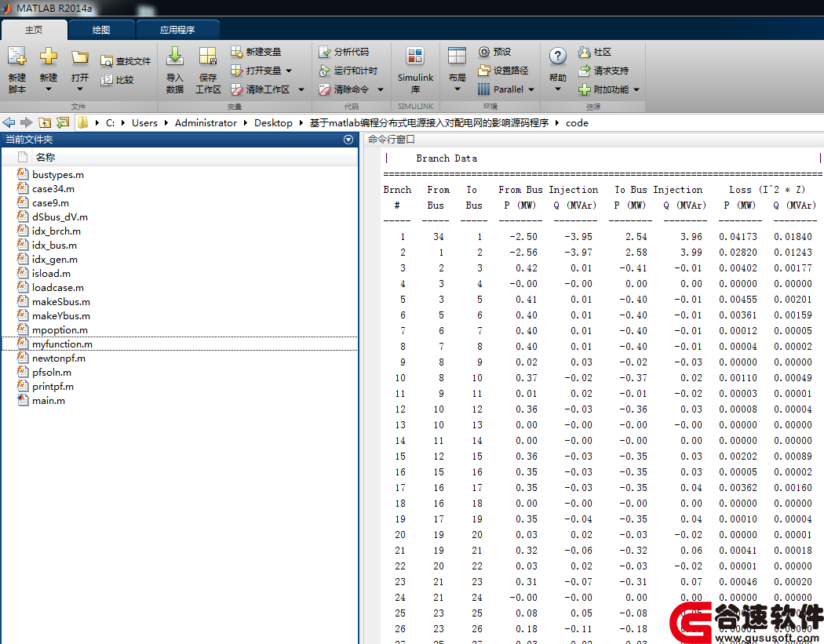Click Save Workspace (保存工作区) icon

(x=208, y=56)
